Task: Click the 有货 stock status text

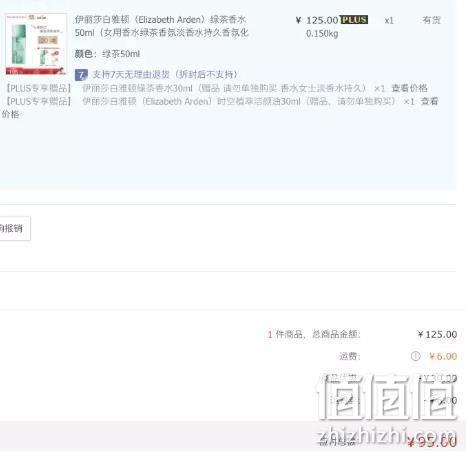Action: pyautogui.click(x=431, y=20)
